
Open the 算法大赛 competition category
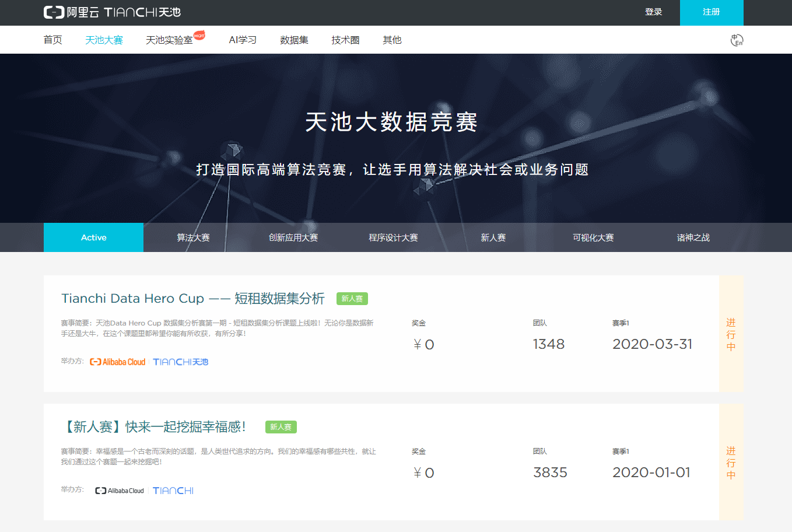pyautogui.click(x=192, y=237)
